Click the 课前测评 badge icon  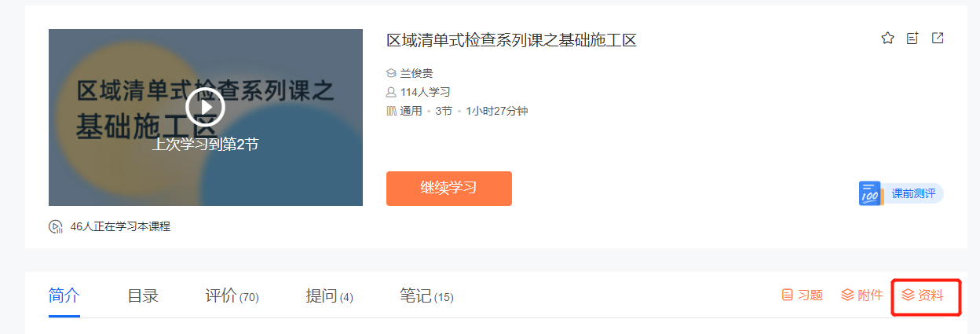tap(870, 193)
